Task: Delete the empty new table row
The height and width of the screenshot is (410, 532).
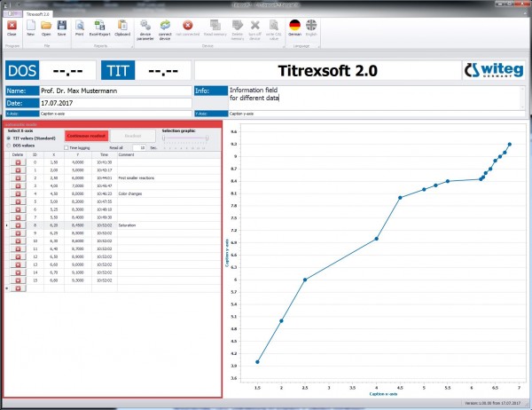Action: 18,288
